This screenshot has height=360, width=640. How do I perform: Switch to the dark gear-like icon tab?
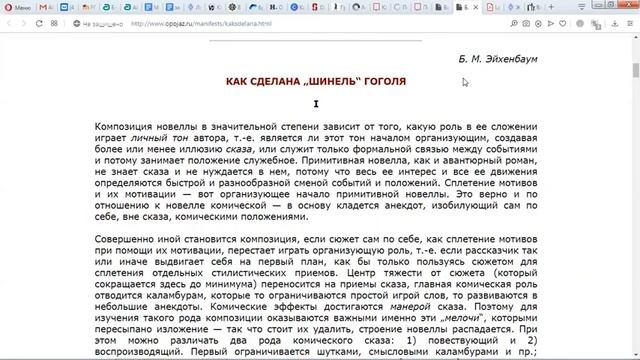click(x=235, y=7)
